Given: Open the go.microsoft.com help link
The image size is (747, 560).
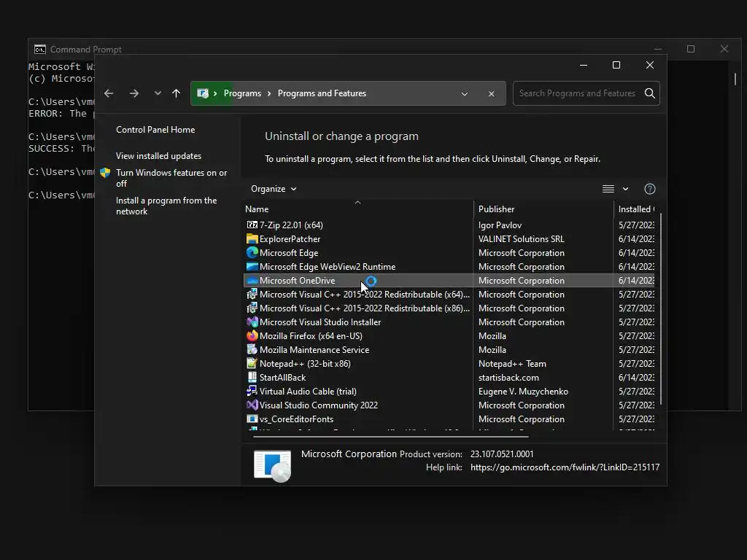Looking at the screenshot, I should point(565,467).
